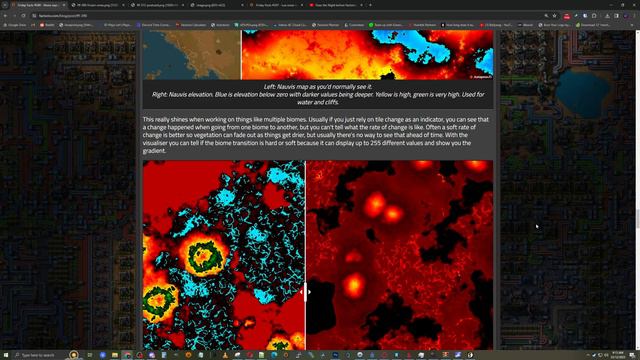Click the page vertical scrollbar thumb
Screen dimensions: 640x360
637,219
